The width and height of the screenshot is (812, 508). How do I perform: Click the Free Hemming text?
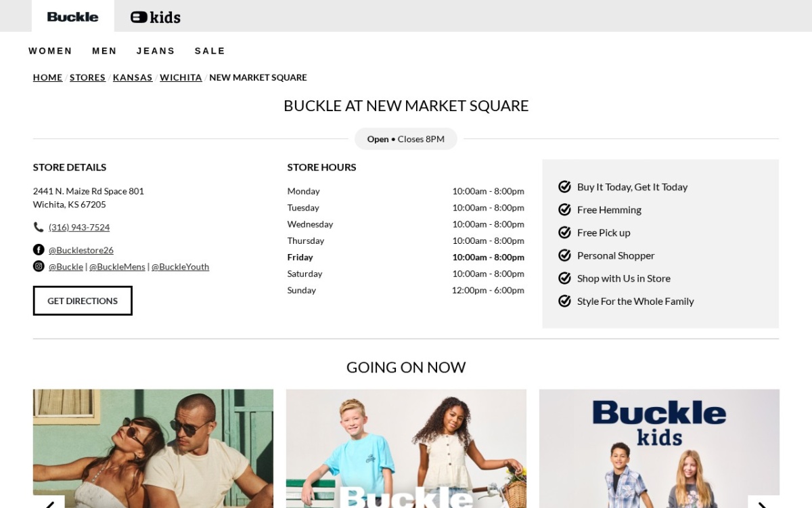609,210
